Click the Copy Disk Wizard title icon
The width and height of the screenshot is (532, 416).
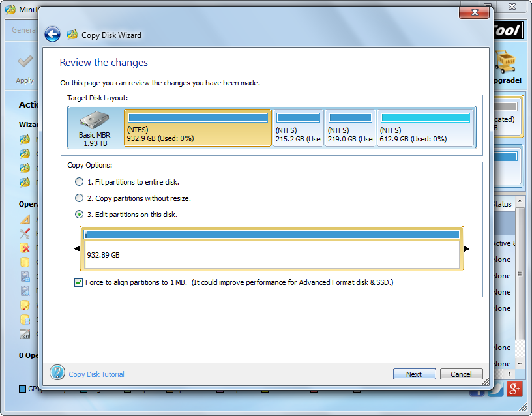point(72,35)
